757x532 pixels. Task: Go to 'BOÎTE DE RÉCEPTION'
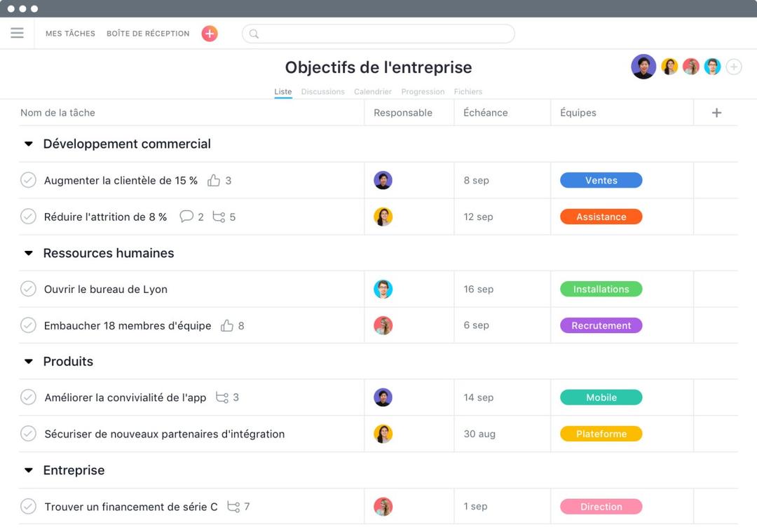click(x=147, y=33)
